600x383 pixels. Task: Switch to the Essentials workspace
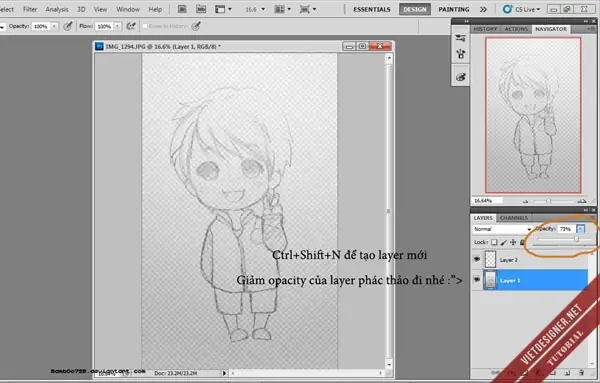(x=372, y=9)
